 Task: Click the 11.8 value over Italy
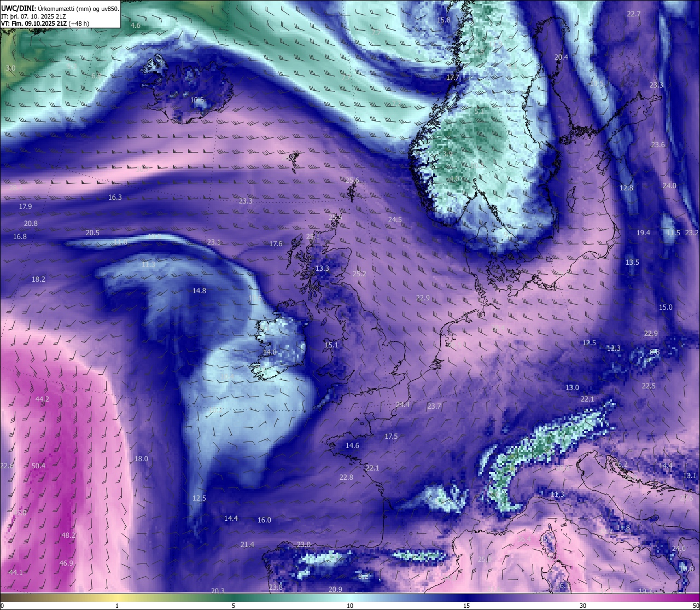pos(623,528)
